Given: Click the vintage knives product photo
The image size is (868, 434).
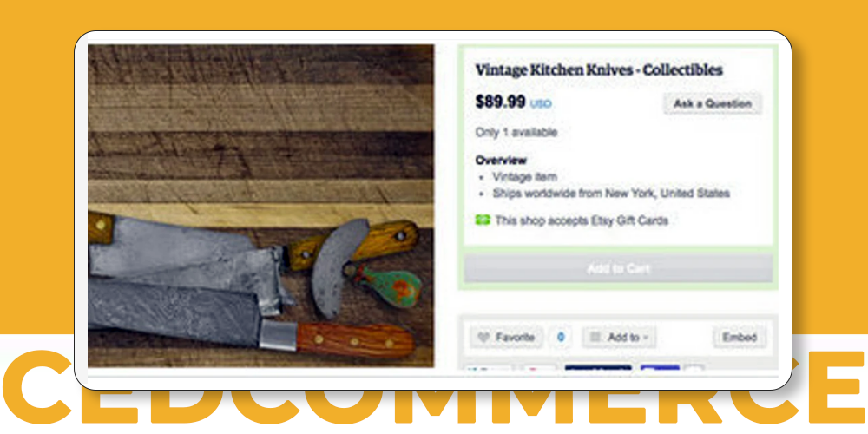Looking at the screenshot, I should [x=260, y=206].
